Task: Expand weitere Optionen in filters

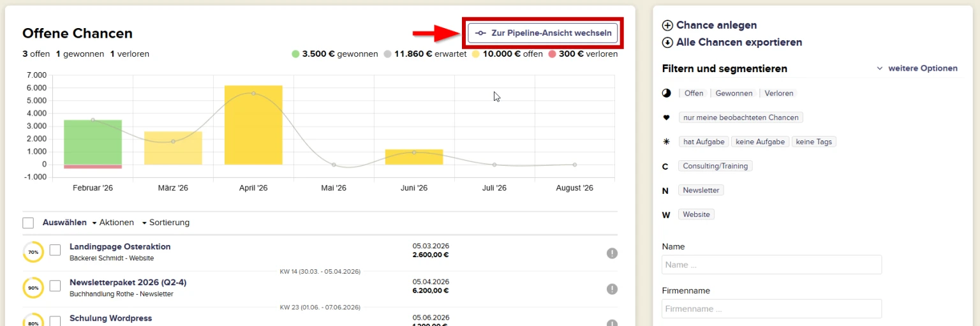Action: 917,68
